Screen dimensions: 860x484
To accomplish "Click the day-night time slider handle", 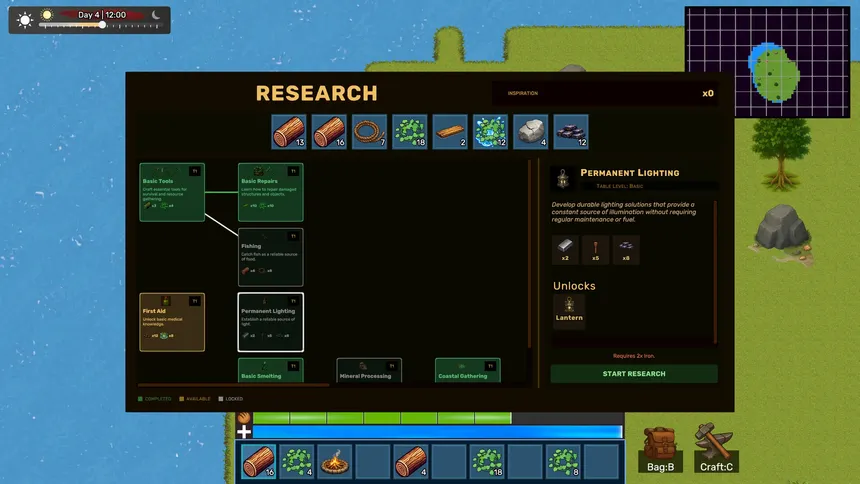I will coord(102,25).
